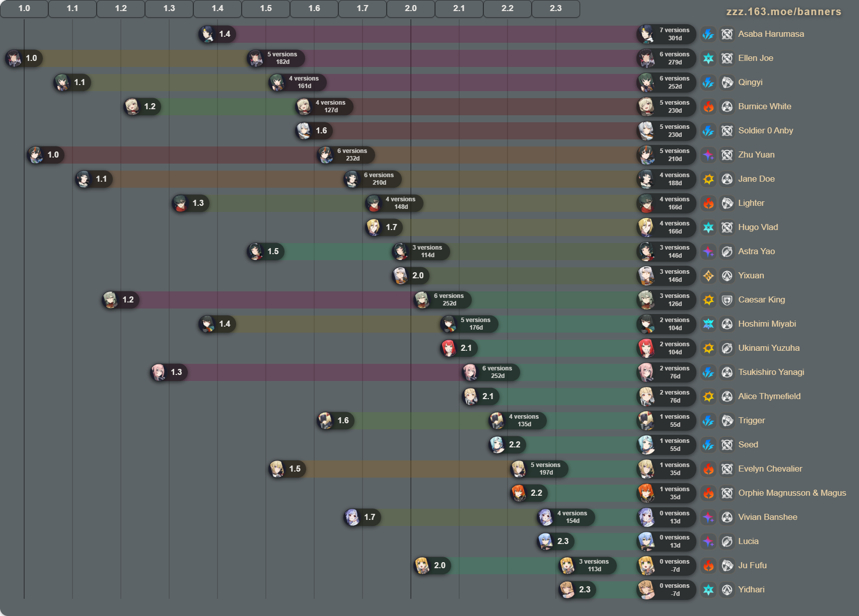Click the support specialty icon beside Ukinami Yuzuha

tap(727, 348)
